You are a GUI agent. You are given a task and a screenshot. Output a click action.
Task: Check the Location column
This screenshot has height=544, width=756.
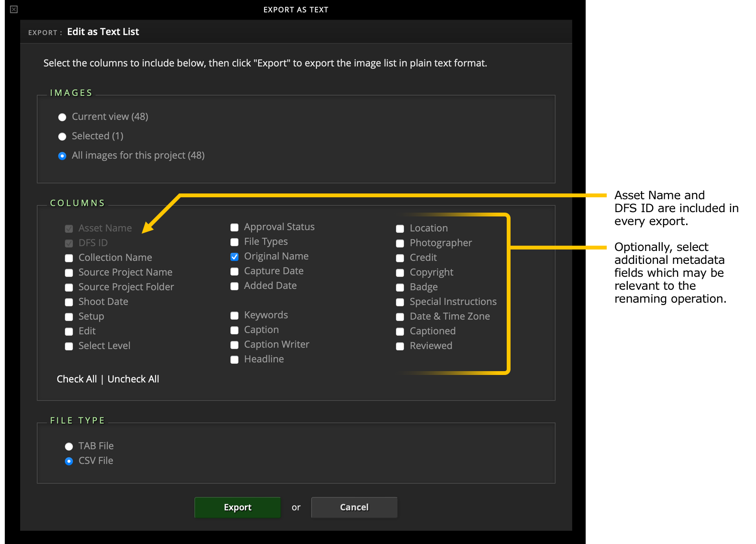(400, 229)
